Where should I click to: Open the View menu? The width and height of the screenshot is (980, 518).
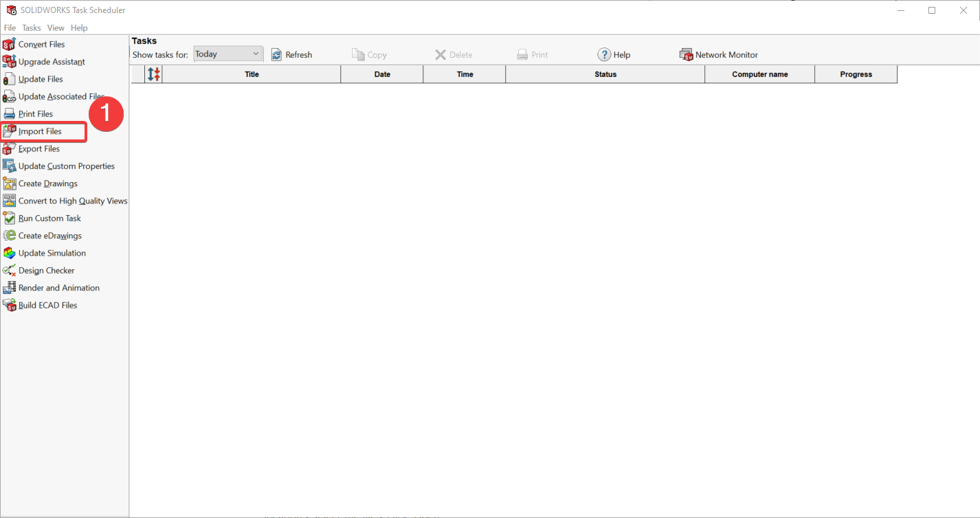tap(56, 28)
